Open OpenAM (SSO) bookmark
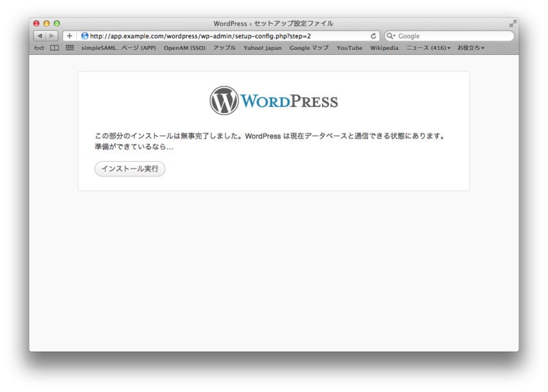This screenshot has width=548, height=392. (x=184, y=48)
